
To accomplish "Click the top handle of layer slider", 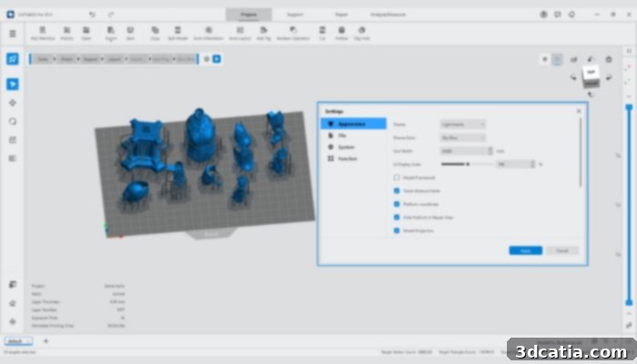I will [x=629, y=107].
